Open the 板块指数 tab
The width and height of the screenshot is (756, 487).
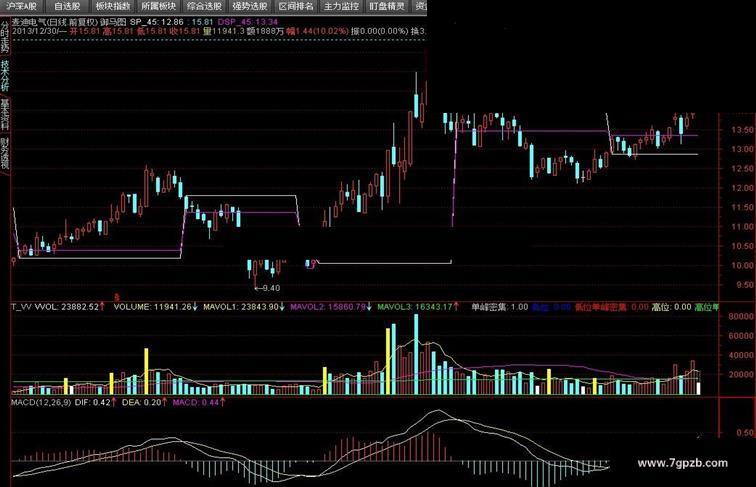pyautogui.click(x=113, y=6)
